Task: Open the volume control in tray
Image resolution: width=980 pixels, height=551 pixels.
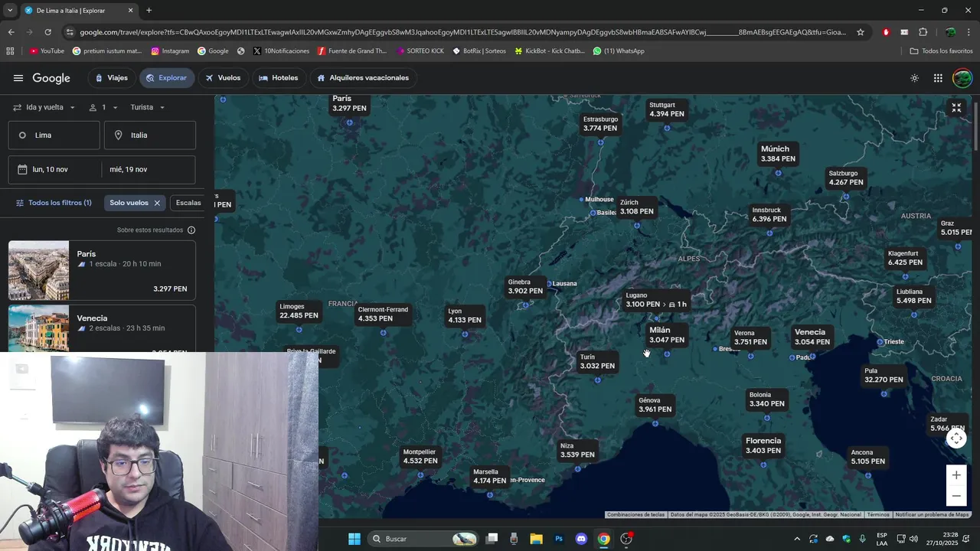Action: [913, 539]
